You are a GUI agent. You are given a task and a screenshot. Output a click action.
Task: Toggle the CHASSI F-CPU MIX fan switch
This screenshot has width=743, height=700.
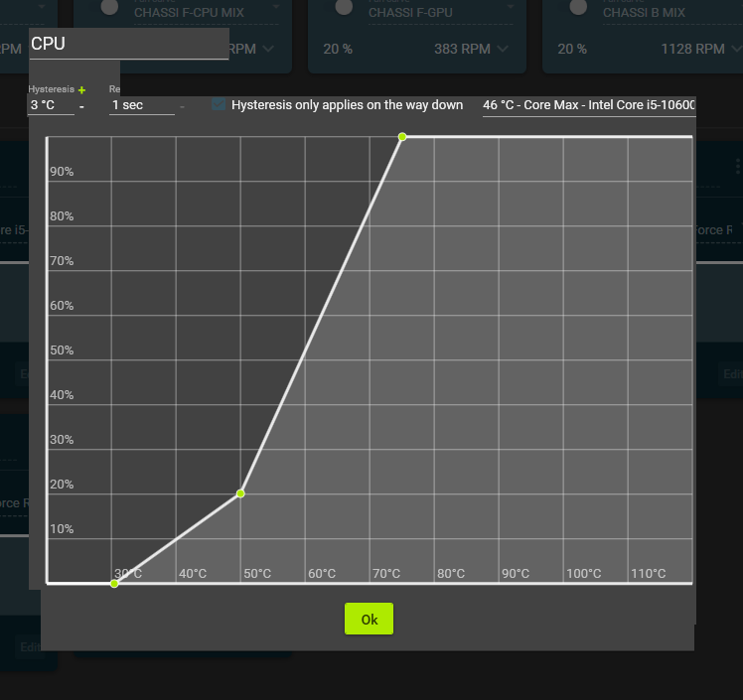[109, 7]
